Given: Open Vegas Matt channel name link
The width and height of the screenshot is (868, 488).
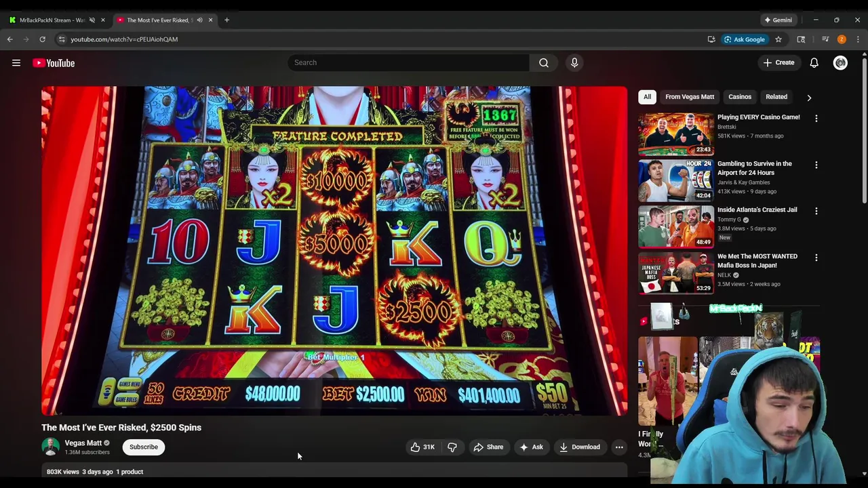Looking at the screenshot, I should pos(83,443).
